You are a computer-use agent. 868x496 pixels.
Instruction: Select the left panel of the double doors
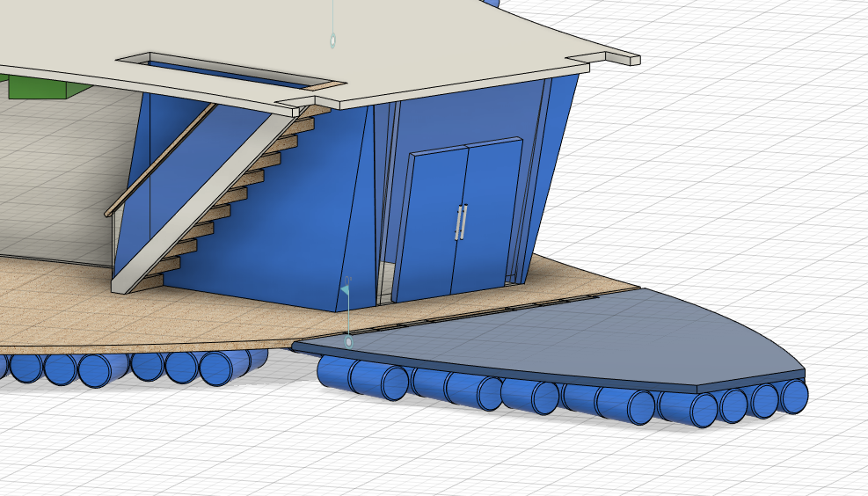coord(433,225)
